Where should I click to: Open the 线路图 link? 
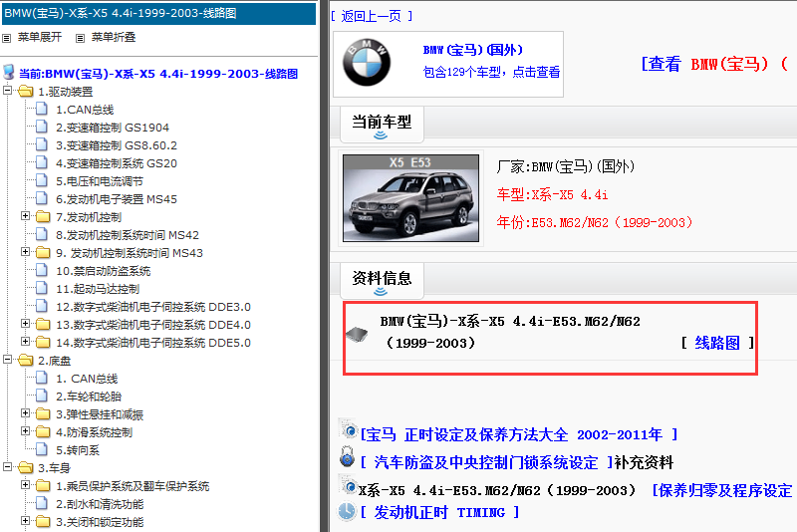pos(717,343)
